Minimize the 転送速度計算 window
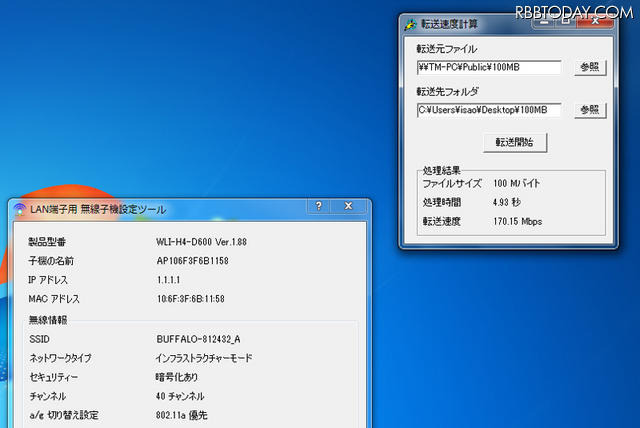Viewport: 640px width, 428px height. [x=544, y=22]
